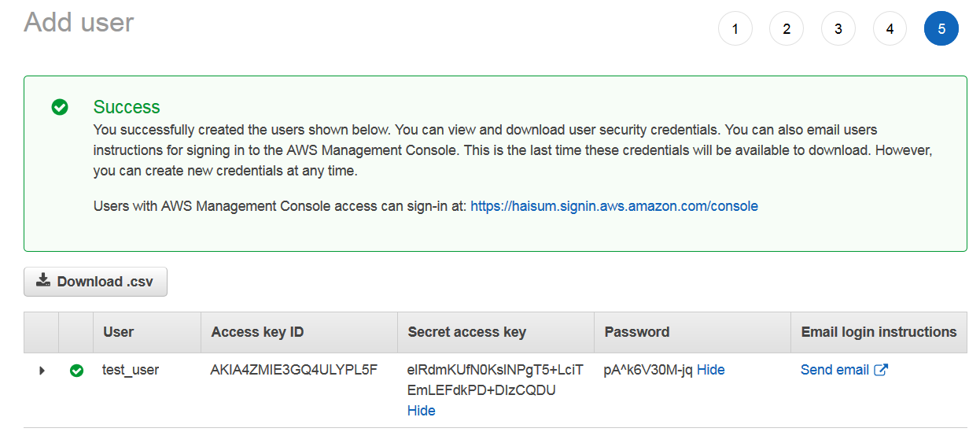
Task: Open the haisum sign-in console URL
Action: (x=614, y=206)
